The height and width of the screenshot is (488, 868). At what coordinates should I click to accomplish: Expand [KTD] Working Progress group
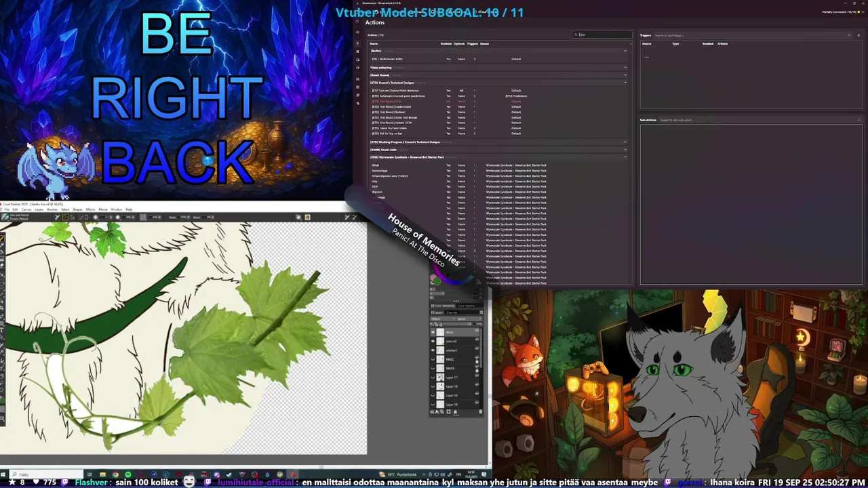coord(625,142)
